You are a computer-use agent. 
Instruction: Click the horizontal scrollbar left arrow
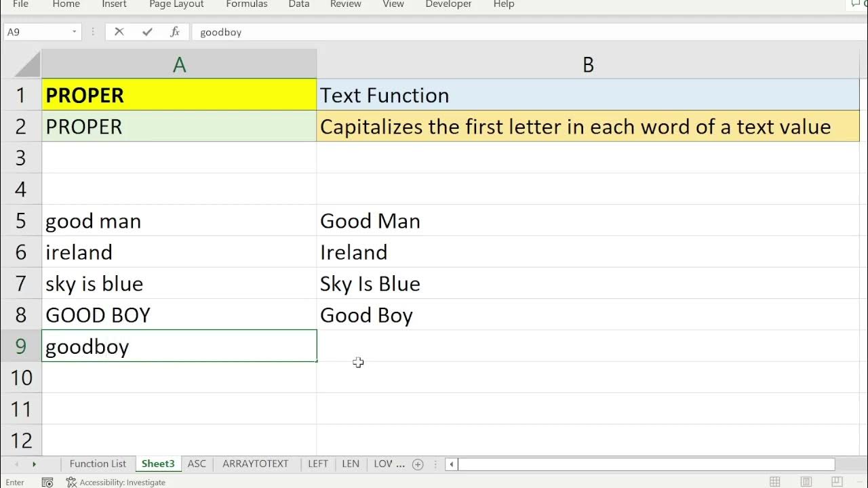pos(451,464)
